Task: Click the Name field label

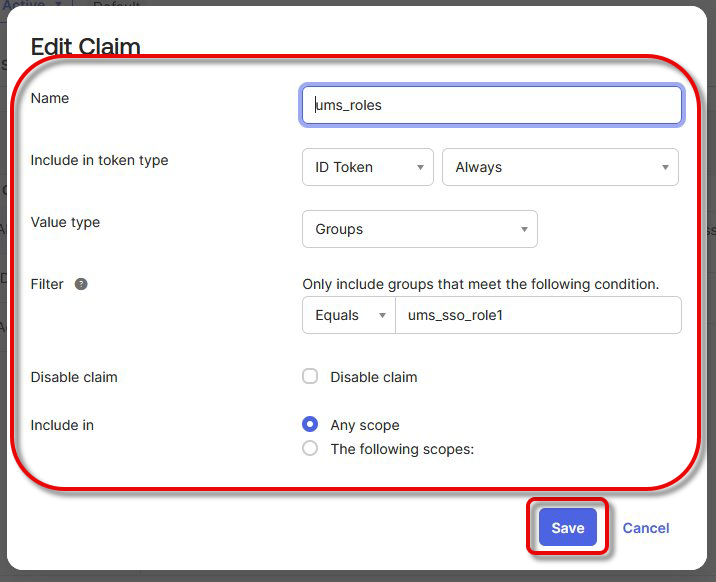Action: click(x=50, y=98)
